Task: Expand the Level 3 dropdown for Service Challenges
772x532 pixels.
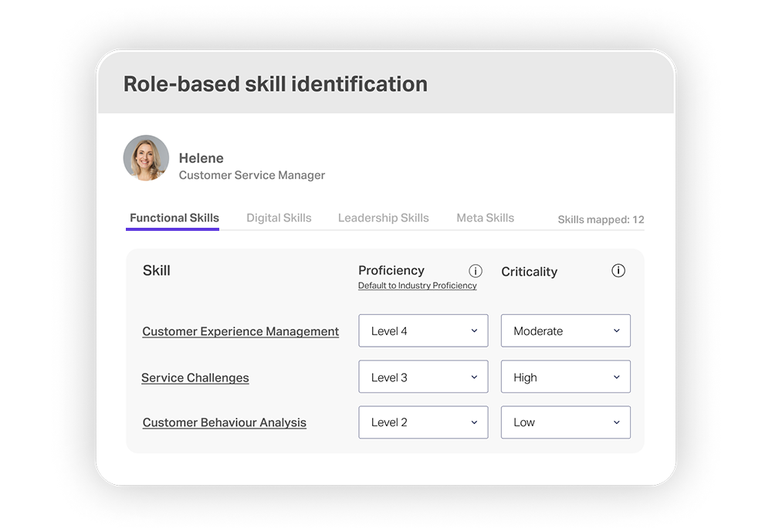Action: click(x=423, y=376)
